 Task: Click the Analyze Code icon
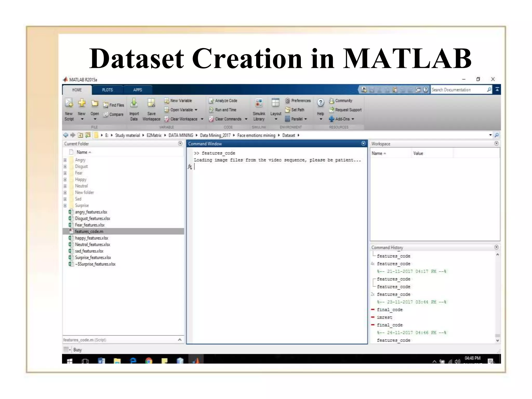pos(211,101)
